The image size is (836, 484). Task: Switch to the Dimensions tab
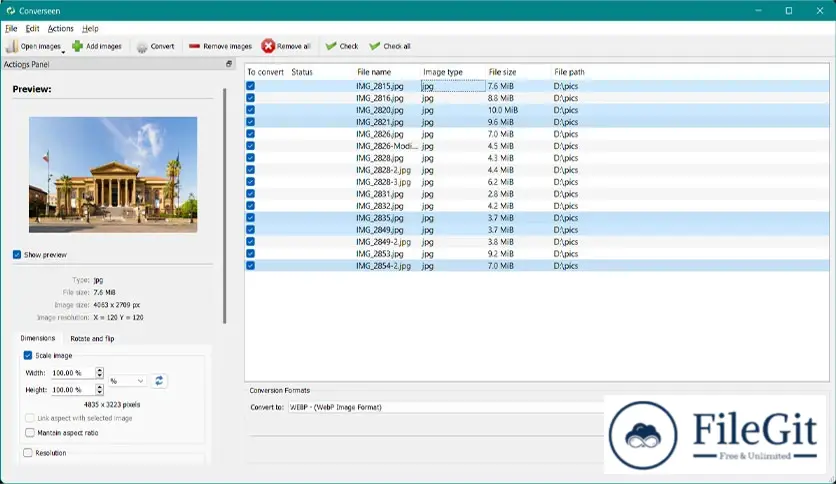37,338
